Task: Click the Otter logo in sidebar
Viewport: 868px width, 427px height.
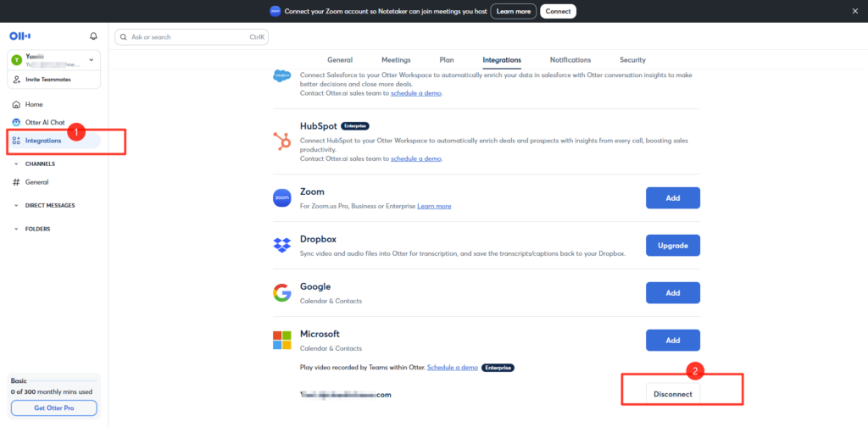Action: pyautogui.click(x=19, y=36)
